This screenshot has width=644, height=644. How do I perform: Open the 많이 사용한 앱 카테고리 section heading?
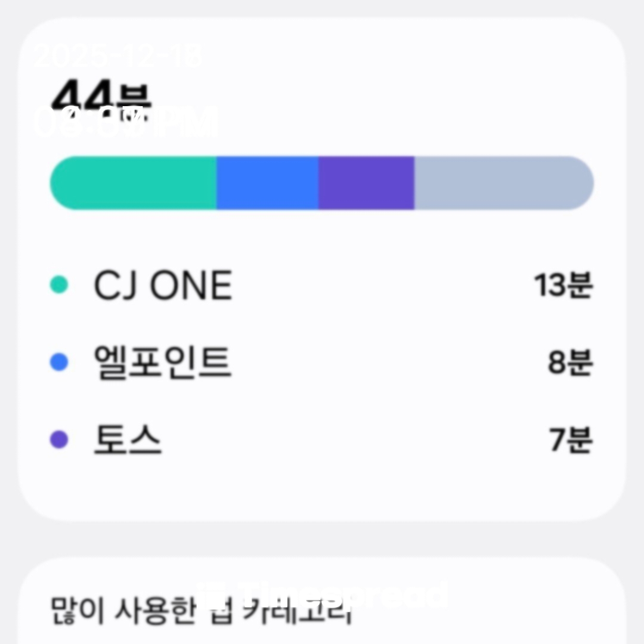click(201, 610)
